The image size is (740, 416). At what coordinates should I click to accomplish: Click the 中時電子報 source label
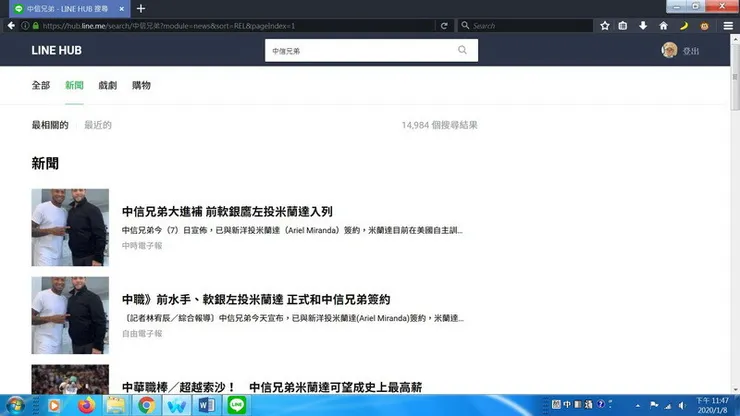[142, 246]
